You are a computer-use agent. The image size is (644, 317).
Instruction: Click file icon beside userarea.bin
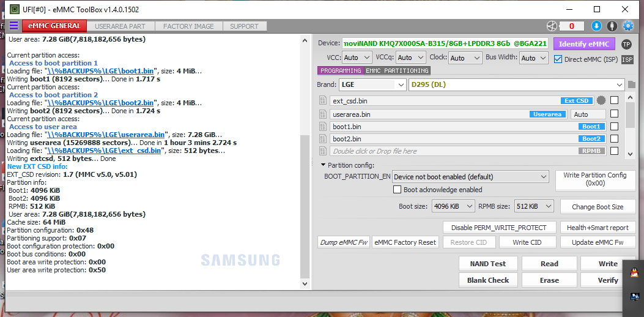tap(322, 114)
